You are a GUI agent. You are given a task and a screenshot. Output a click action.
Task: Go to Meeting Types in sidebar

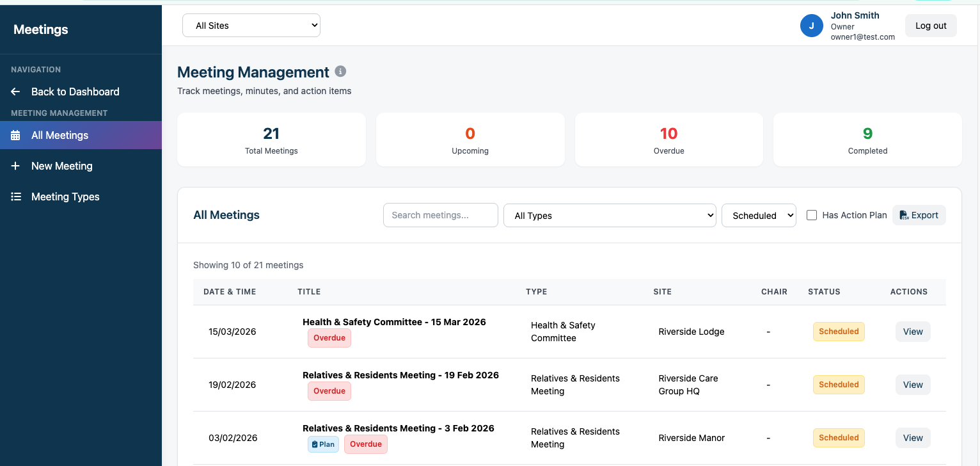coord(65,197)
